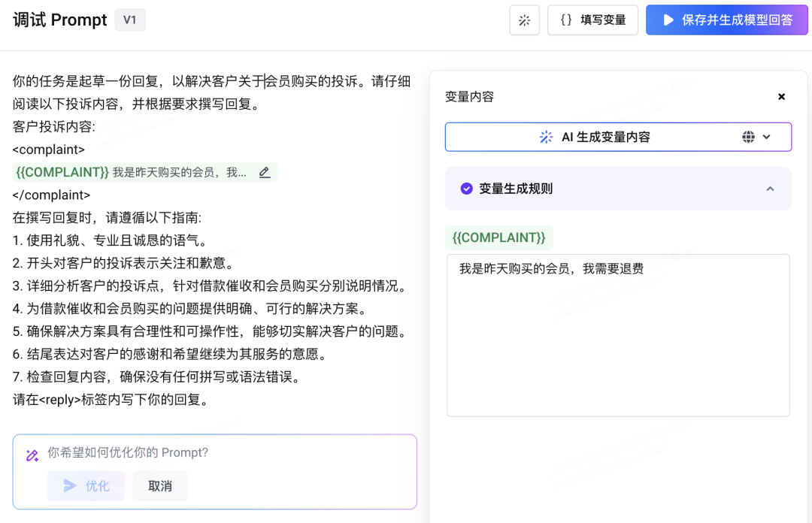Click line 1. 使用礼貌、专业且诚恳的语气
The image size is (812, 523).
pos(111,240)
